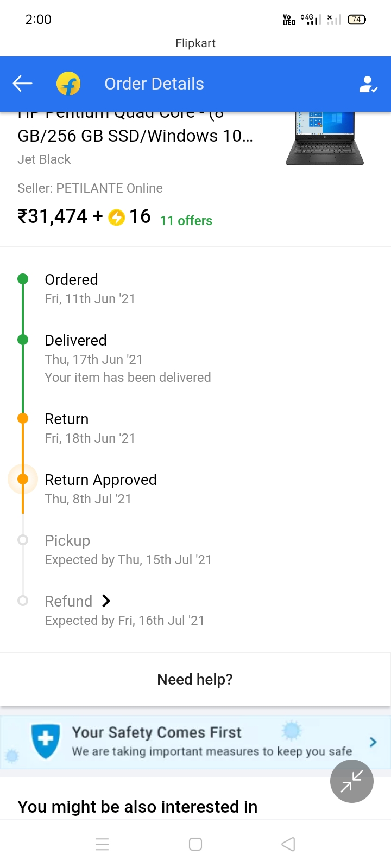This screenshot has height=868, width=391.
Task: Open the account profile icon
Action: pyautogui.click(x=368, y=84)
